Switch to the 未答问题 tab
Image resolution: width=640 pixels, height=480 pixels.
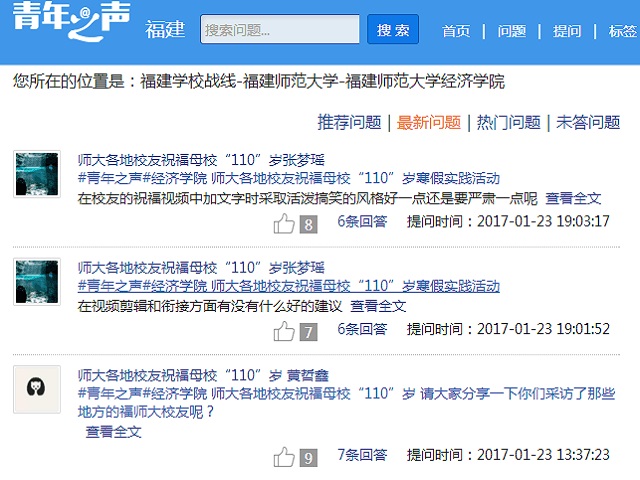coord(588,122)
